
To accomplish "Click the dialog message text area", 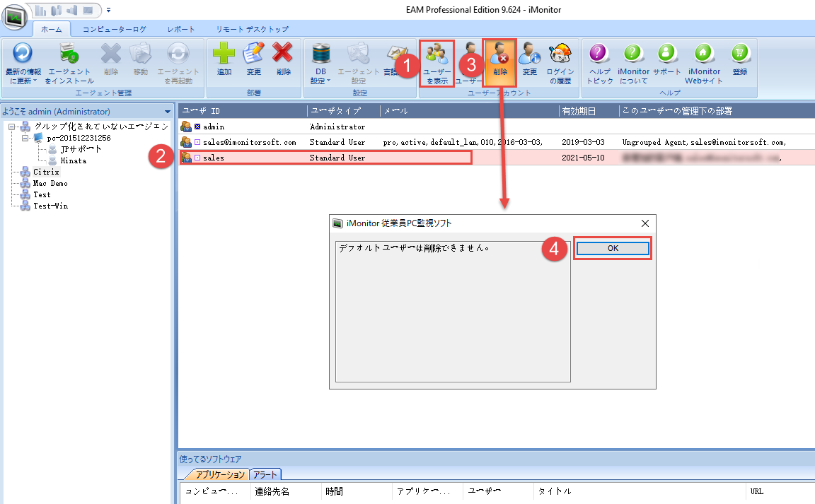I will coord(453,311).
